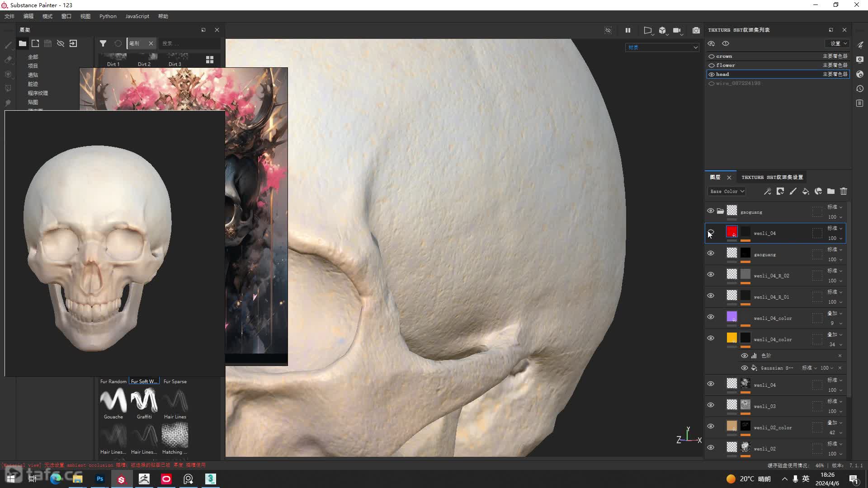Screen dimensions: 868x488
Task: Open the brush properties sidebar icon
Action: pyautogui.click(x=860, y=45)
